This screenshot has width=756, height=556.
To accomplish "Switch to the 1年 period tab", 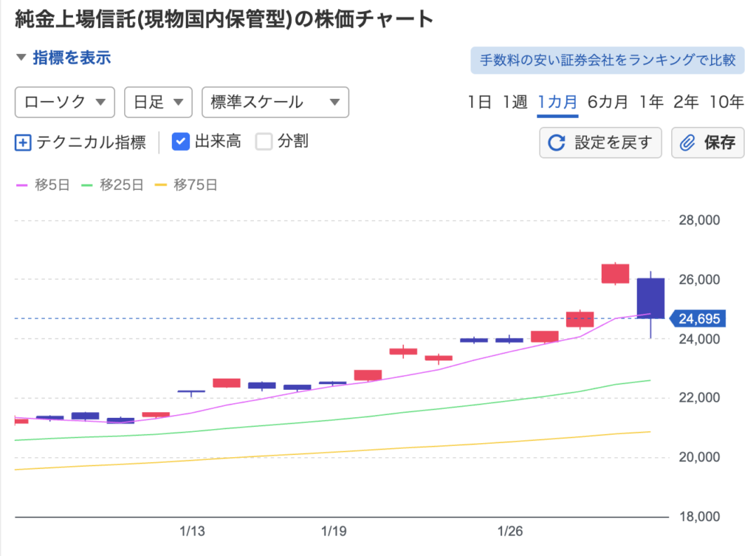I will point(651,103).
